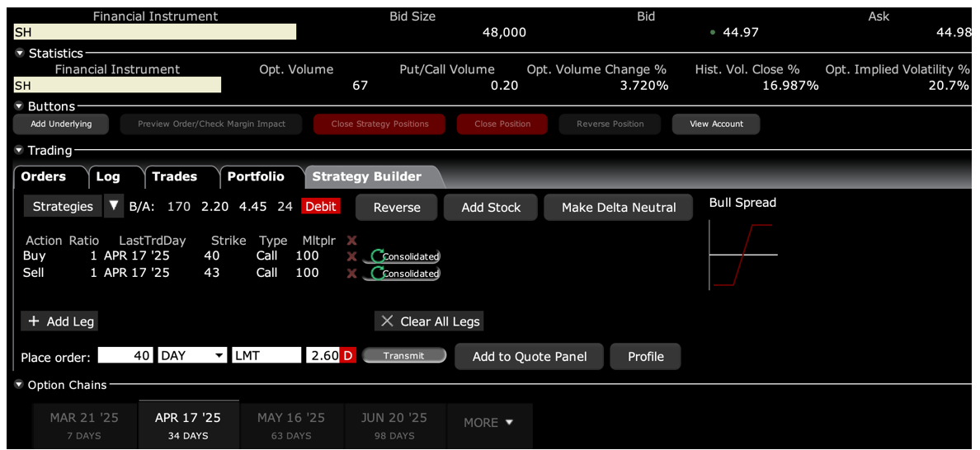Click Add to Quote Panel

click(530, 356)
